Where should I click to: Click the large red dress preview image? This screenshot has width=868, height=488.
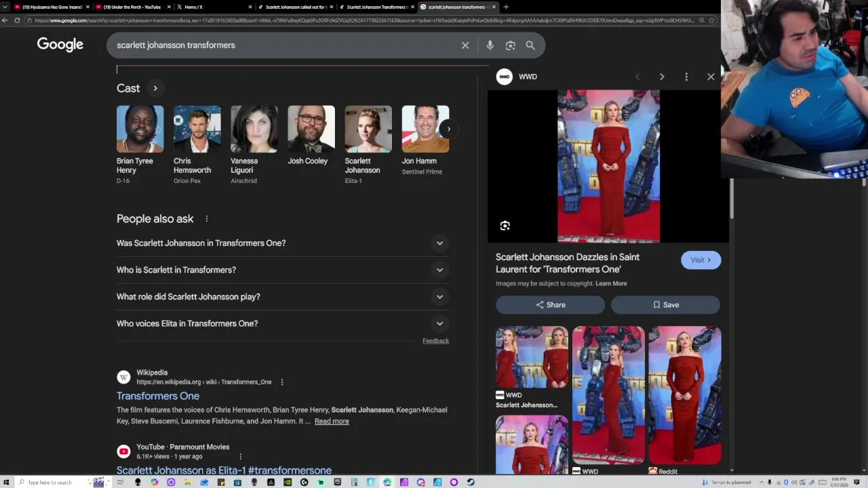[608, 166]
